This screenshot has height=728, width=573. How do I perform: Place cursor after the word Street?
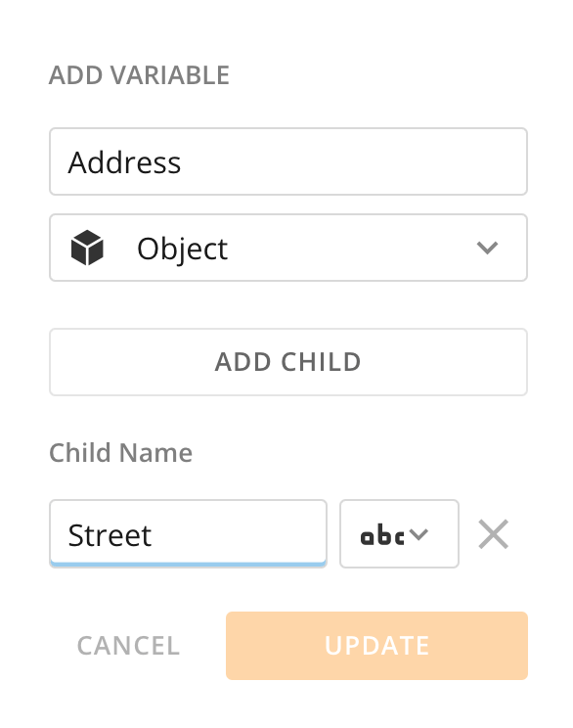153,535
